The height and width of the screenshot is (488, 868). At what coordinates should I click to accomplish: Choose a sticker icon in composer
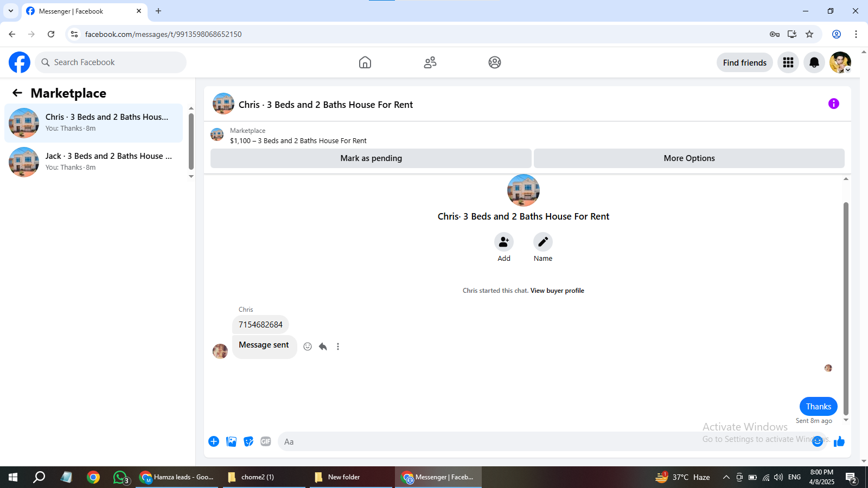248,441
